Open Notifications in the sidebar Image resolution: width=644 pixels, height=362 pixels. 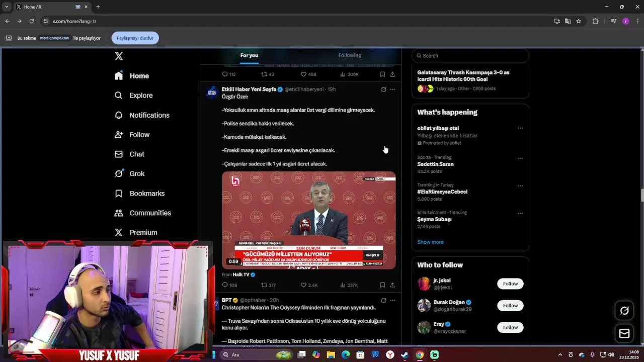pyautogui.click(x=142, y=115)
